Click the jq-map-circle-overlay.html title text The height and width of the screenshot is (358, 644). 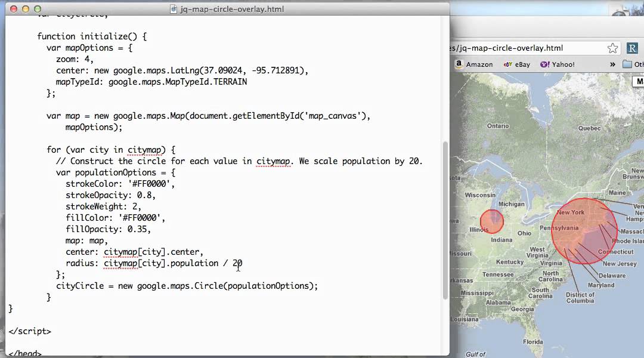pyautogui.click(x=232, y=9)
